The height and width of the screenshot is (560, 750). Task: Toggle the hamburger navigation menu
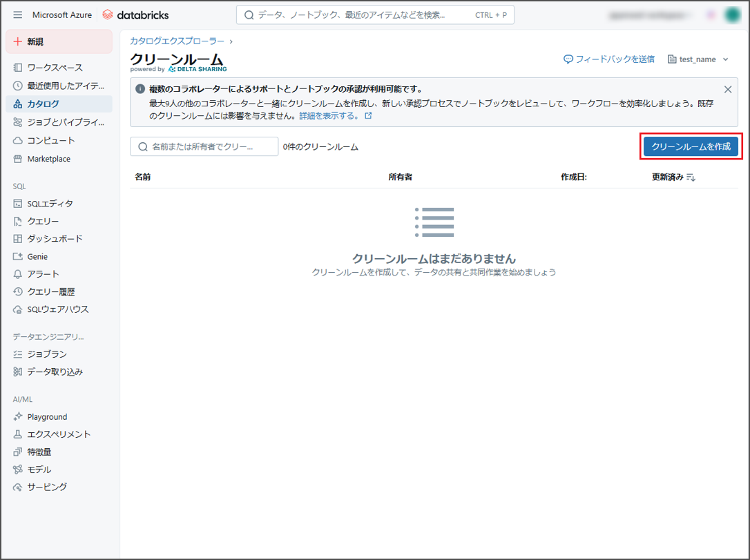click(18, 15)
